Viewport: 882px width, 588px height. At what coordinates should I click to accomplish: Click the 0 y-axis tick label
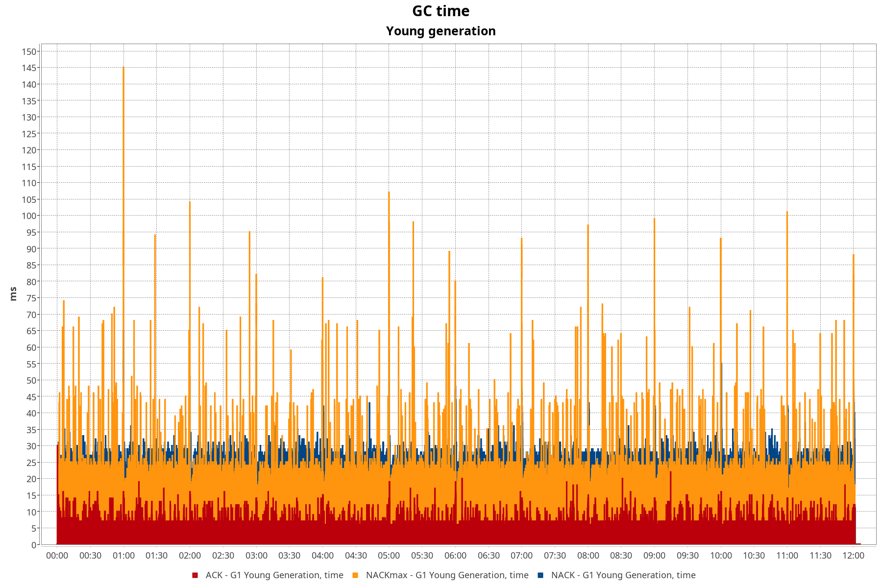[34, 545]
